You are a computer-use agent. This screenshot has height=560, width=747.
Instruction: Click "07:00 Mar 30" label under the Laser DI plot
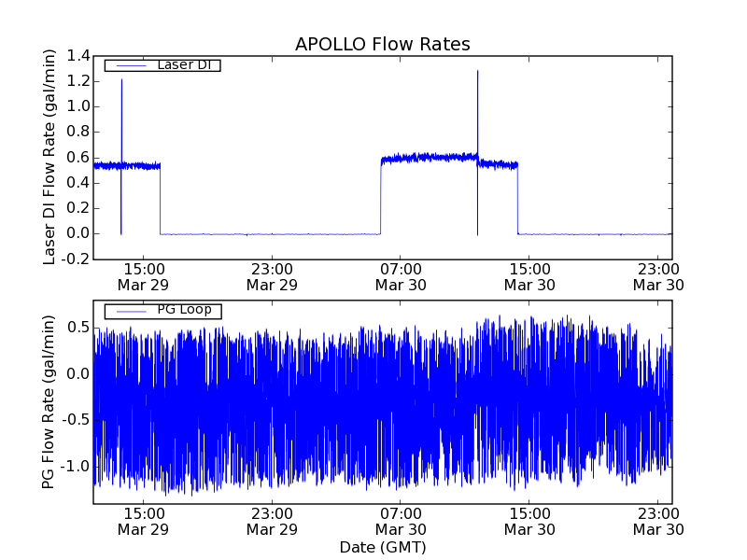point(401,277)
